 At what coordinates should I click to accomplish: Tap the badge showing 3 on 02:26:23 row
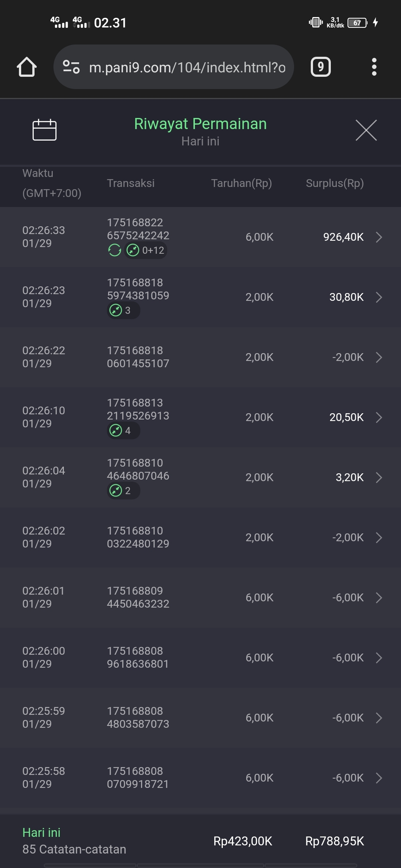tap(123, 310)
